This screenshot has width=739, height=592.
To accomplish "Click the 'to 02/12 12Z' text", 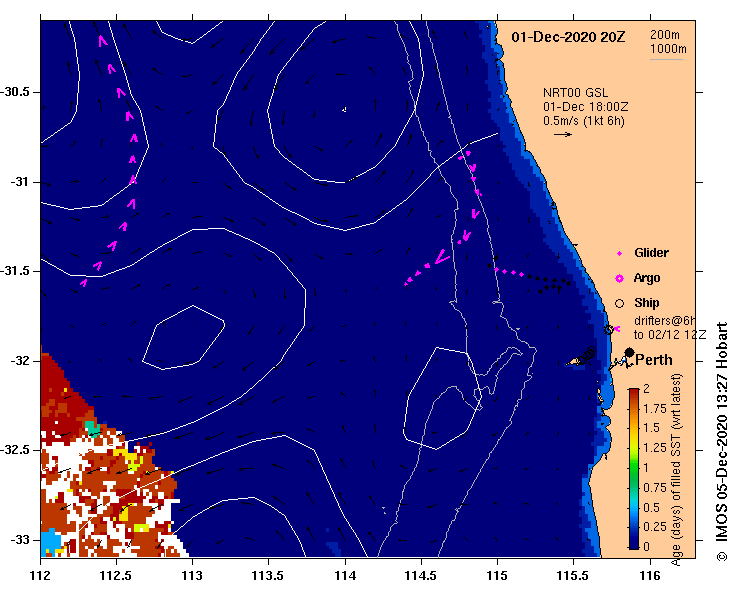I will pos(670,335).
